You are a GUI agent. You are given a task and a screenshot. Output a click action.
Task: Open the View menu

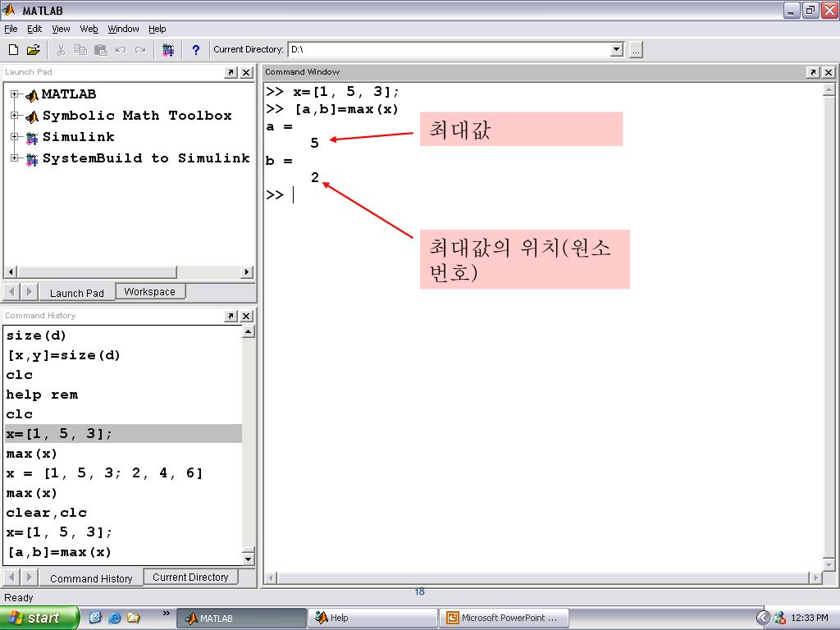tap(61, 29)
